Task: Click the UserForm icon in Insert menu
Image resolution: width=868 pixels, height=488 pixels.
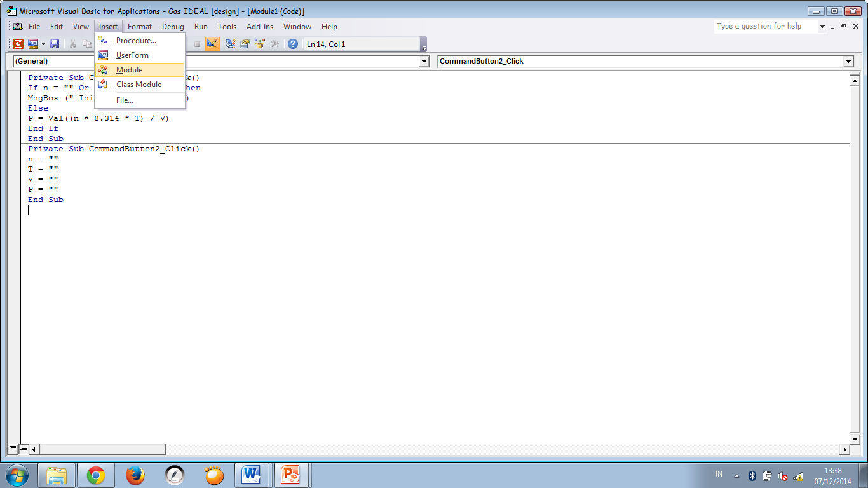Action: click(x=103, y=55)
